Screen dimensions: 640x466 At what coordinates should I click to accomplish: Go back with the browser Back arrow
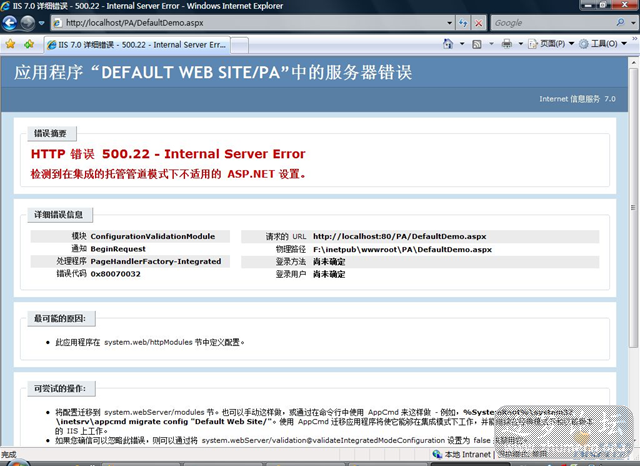(10, 23)
